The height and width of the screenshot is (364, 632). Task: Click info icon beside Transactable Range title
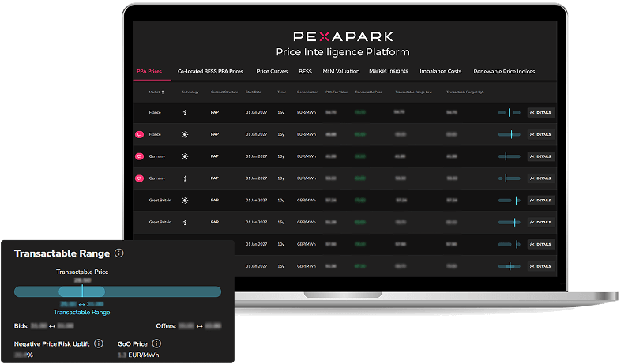(x=119, y=253)
